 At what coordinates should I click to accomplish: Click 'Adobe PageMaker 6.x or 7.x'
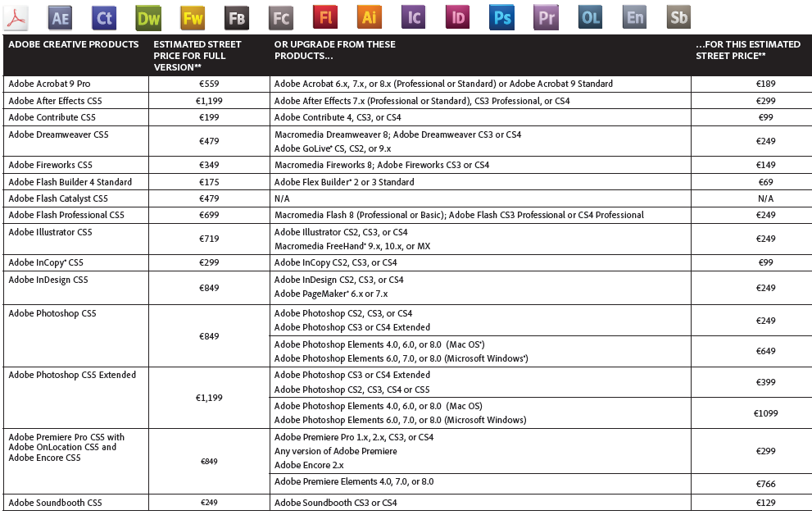(331, 294)
